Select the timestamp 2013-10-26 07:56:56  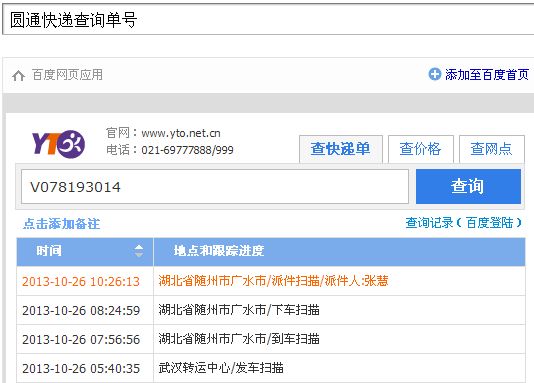click(81, 339)
